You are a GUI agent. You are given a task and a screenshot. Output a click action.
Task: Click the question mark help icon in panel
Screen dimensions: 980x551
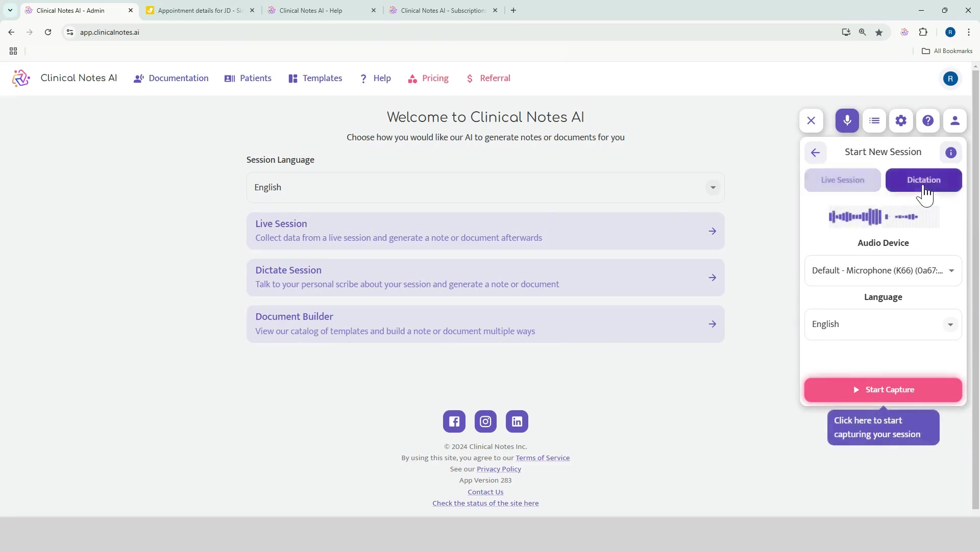tap(928, 121)
